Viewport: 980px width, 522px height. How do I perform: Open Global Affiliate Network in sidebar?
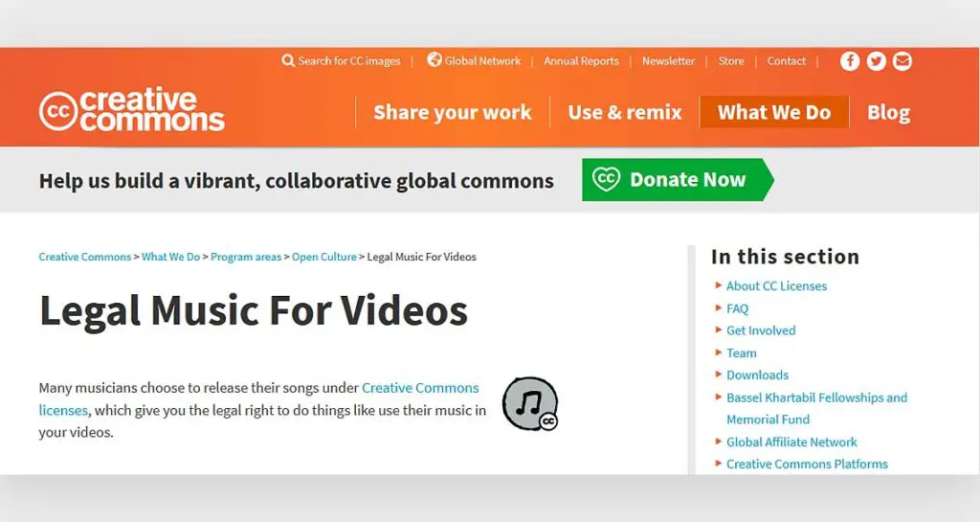(791, 442)
